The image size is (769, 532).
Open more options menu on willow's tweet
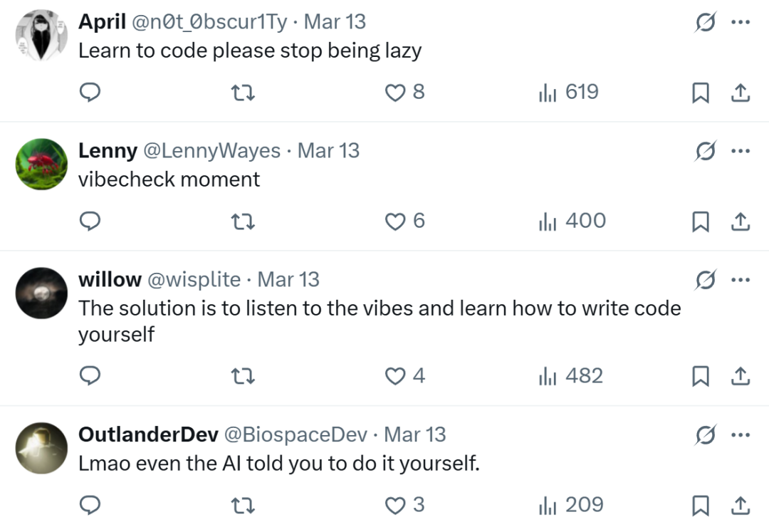pyautogui.click(x=741, y=280)
